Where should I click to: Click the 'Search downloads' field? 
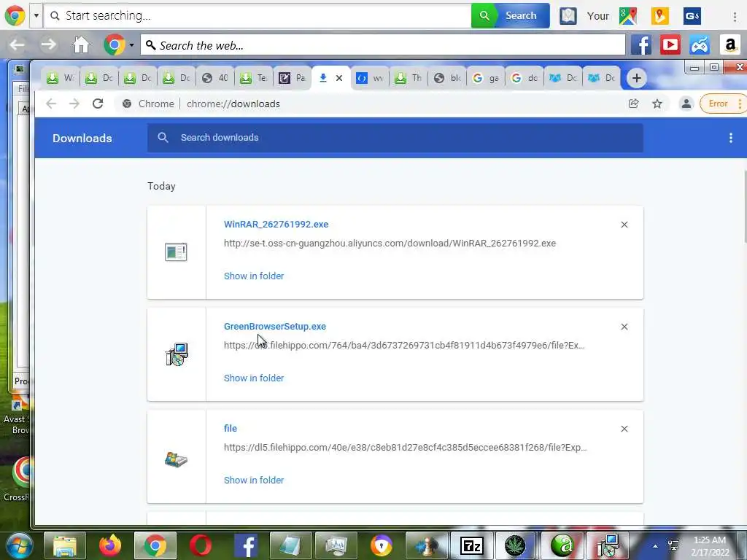coord(395,138)
